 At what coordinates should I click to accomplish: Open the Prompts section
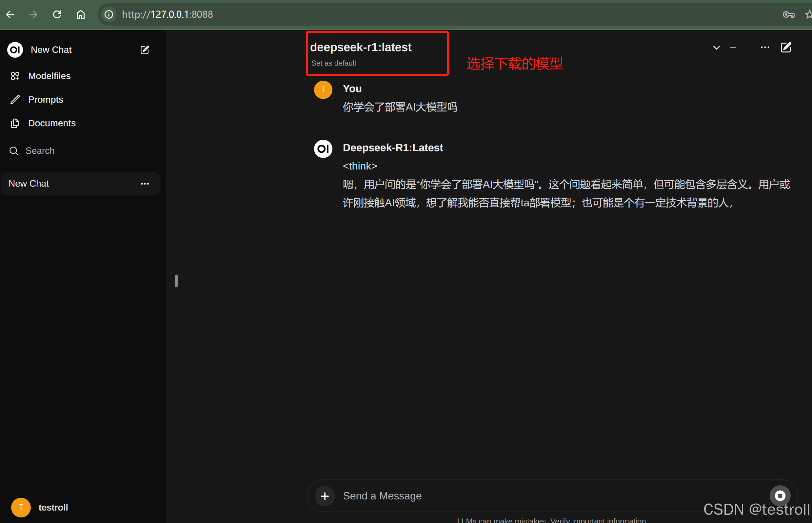[x=46, y=99]
